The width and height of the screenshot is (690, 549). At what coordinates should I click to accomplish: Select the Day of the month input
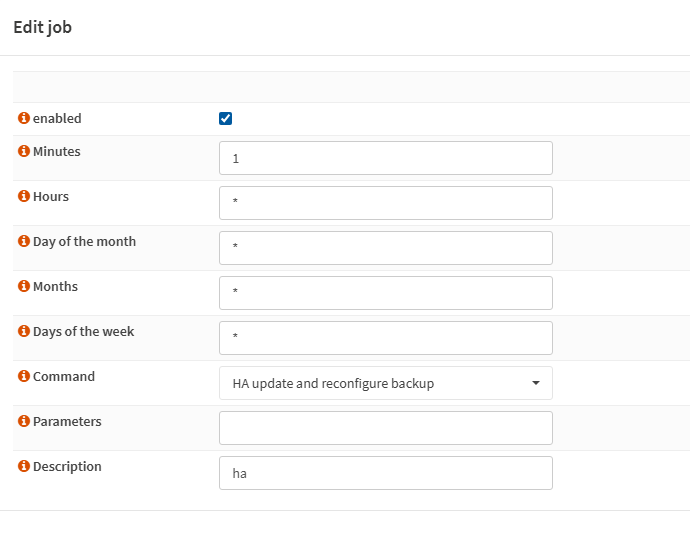click(386, 248)
